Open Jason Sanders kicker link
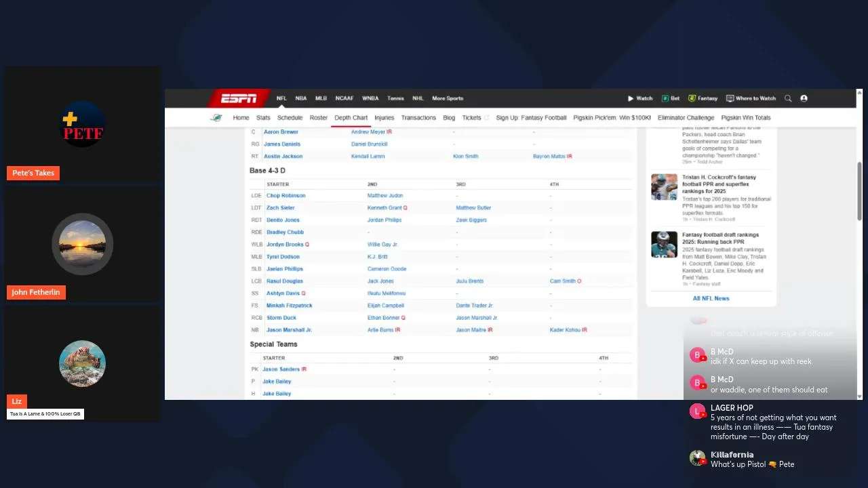 pyautogui.click(x=281, y=369)
